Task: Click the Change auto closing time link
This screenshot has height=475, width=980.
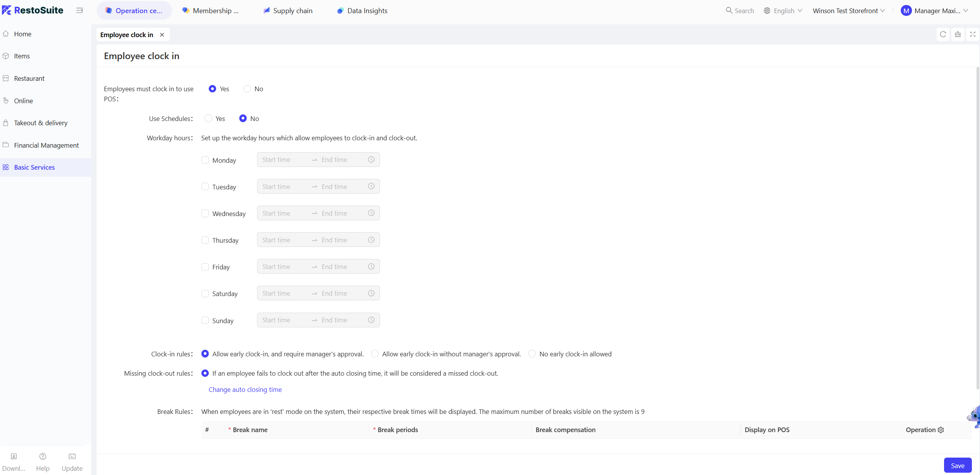Action: [245, 390]
